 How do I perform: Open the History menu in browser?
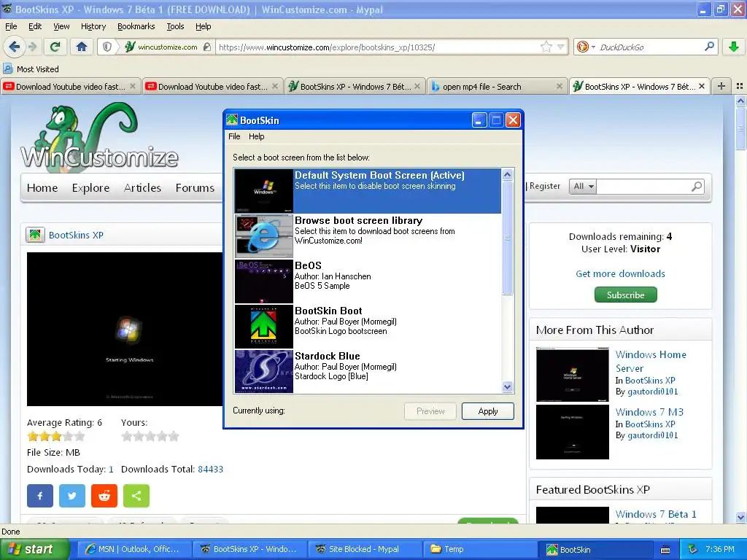[93, 26]
